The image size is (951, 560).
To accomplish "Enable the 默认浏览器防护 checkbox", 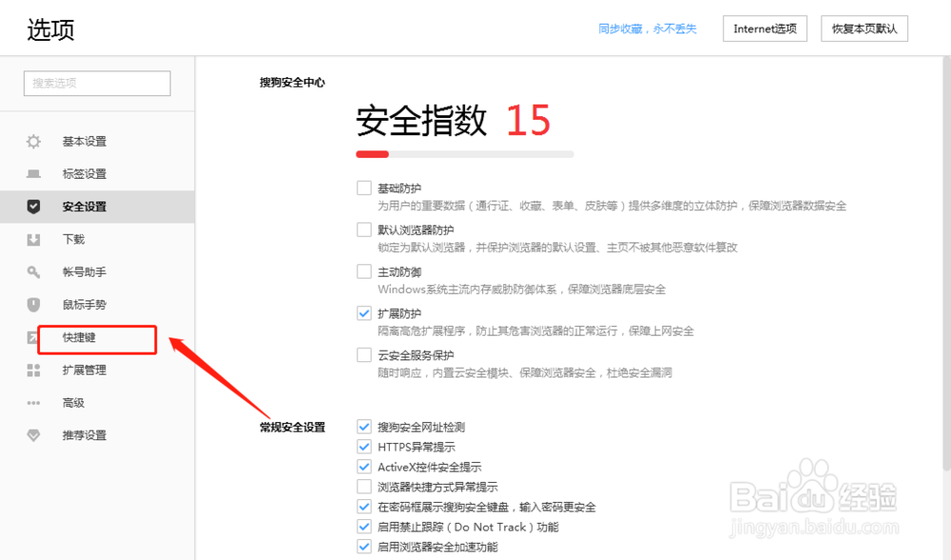I will click(x=364, y=230).
